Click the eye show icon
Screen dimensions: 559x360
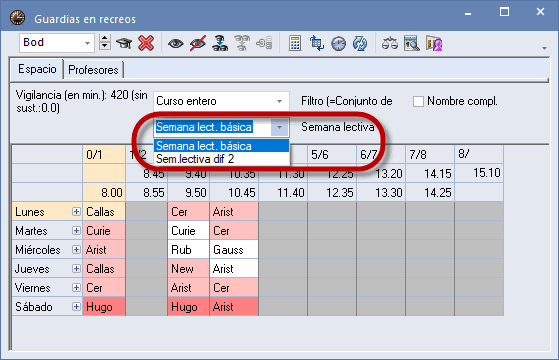coord(175,43)
